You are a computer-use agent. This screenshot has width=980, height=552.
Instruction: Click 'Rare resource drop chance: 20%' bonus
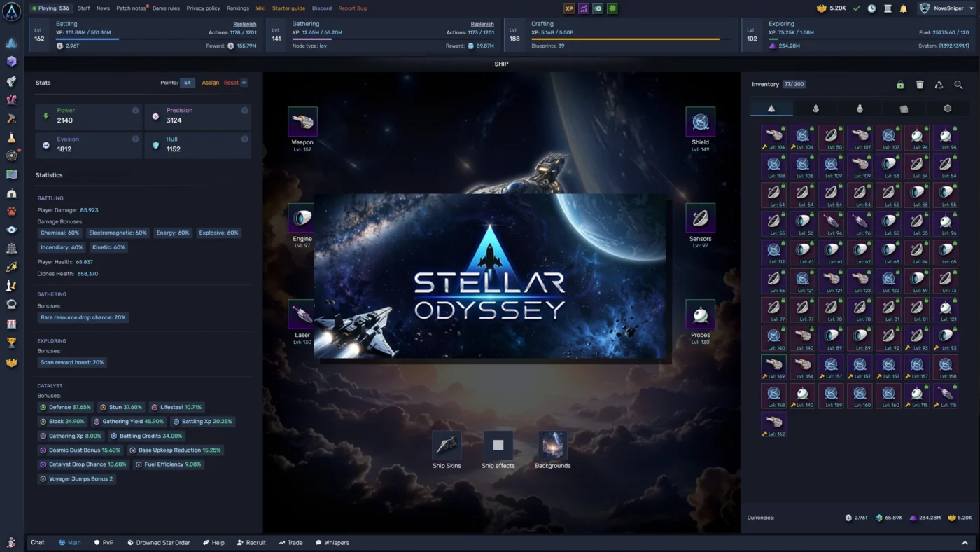(83, 317)
